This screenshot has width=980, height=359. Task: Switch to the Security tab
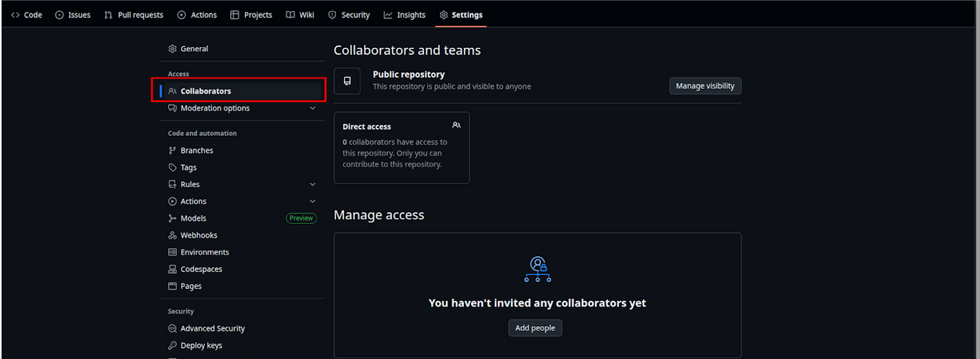pos(349,15)
